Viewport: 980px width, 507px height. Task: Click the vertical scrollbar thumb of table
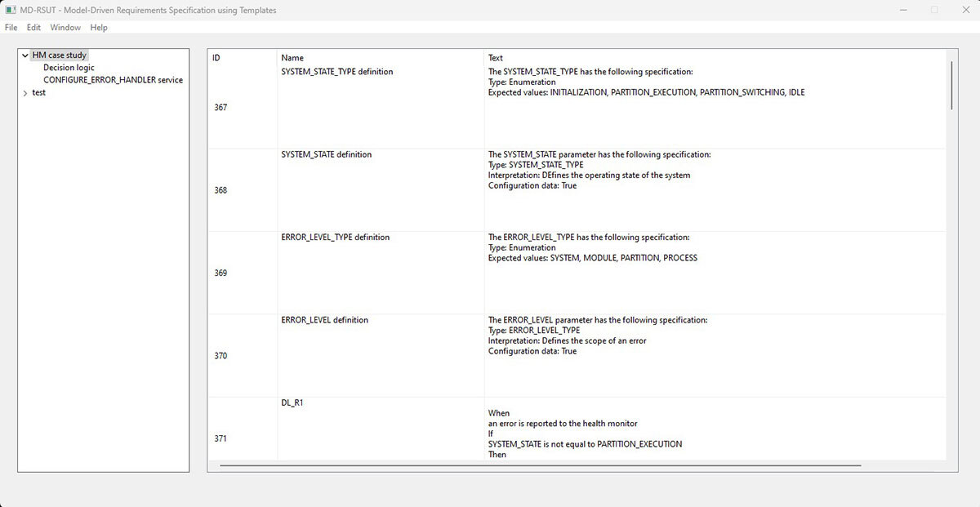[x=951, y=86]
